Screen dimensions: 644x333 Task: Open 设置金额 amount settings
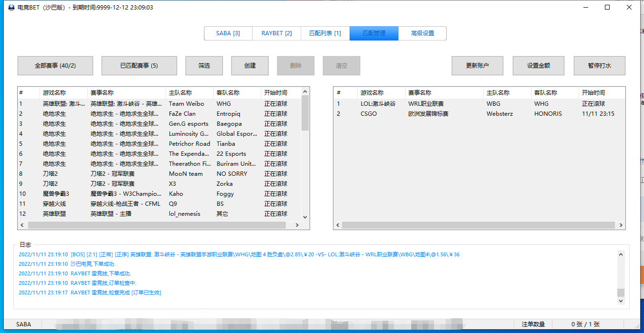pyautogui.click(x=539, y=66)
